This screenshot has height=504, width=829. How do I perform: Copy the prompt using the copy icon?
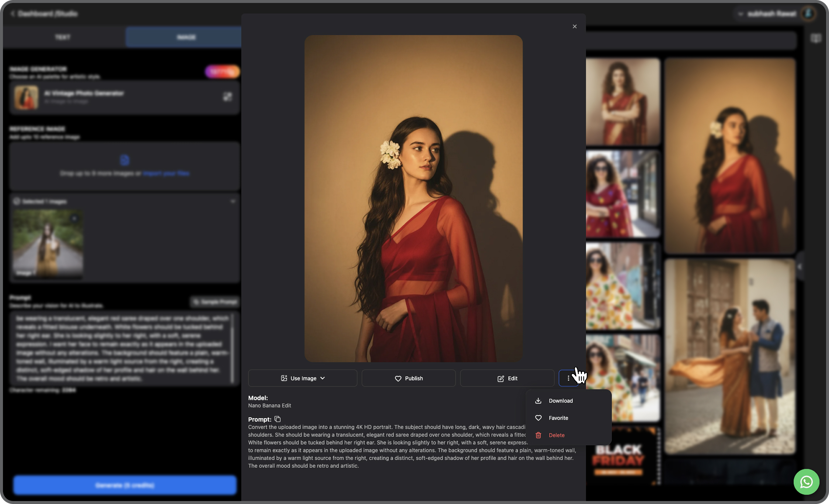277,419
